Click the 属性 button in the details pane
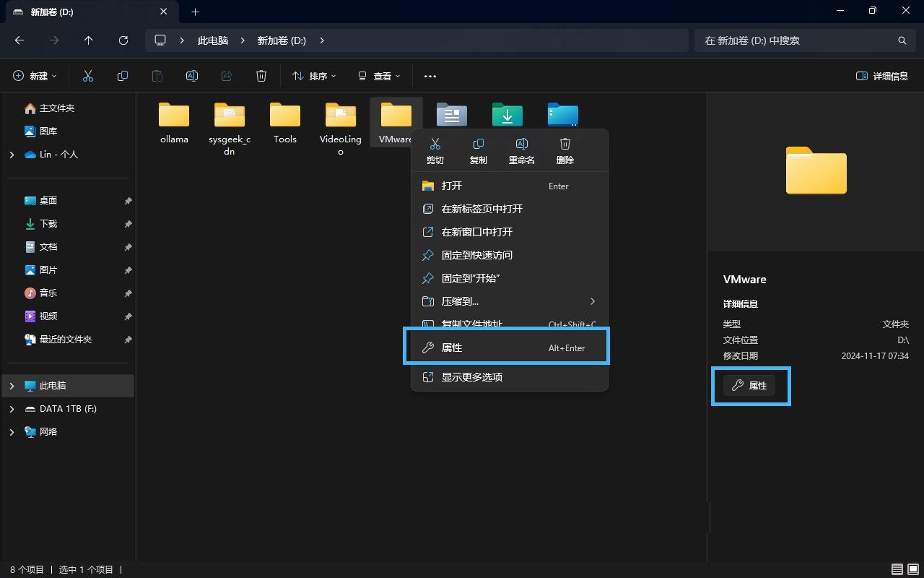Viewport: 924px width, 578px height. click(x=751, y=385)
